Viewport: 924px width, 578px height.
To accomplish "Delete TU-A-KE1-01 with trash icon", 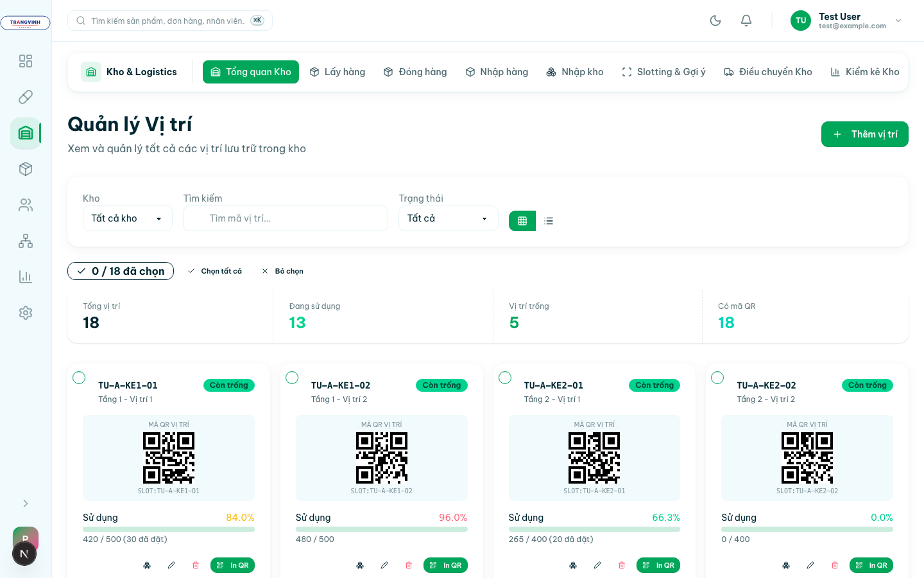I will click(196, 565).
